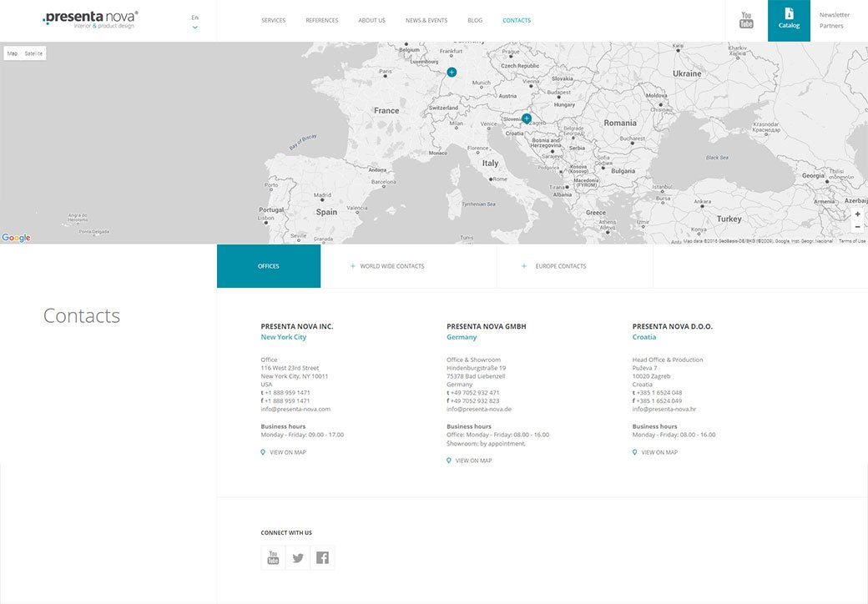Open info@presenta-nova.de email link
This screenshot has height=604, width=868.
tap(478, 408)
